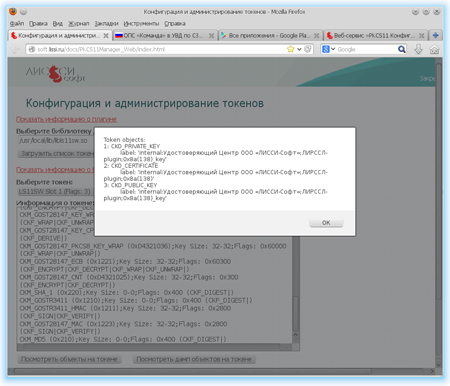
Task: Open the Файл menu
Action: 17,24
